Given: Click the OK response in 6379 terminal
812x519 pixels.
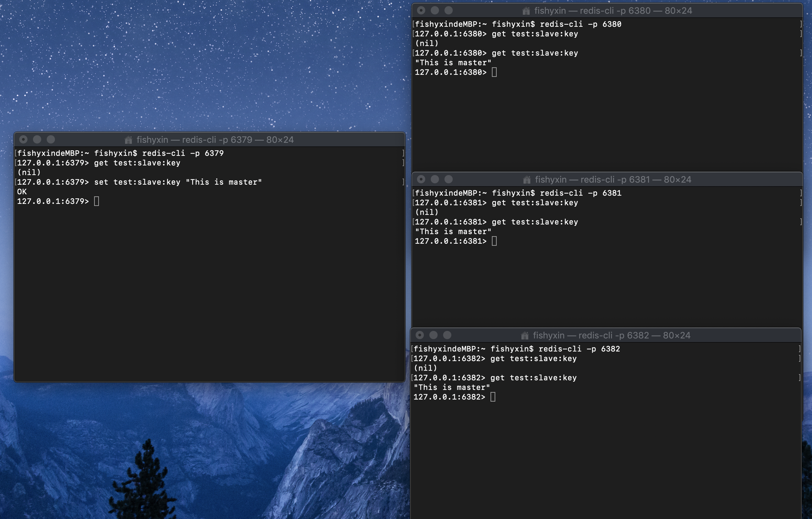Looking at the screenshot, I should click(x=22, y=192).
